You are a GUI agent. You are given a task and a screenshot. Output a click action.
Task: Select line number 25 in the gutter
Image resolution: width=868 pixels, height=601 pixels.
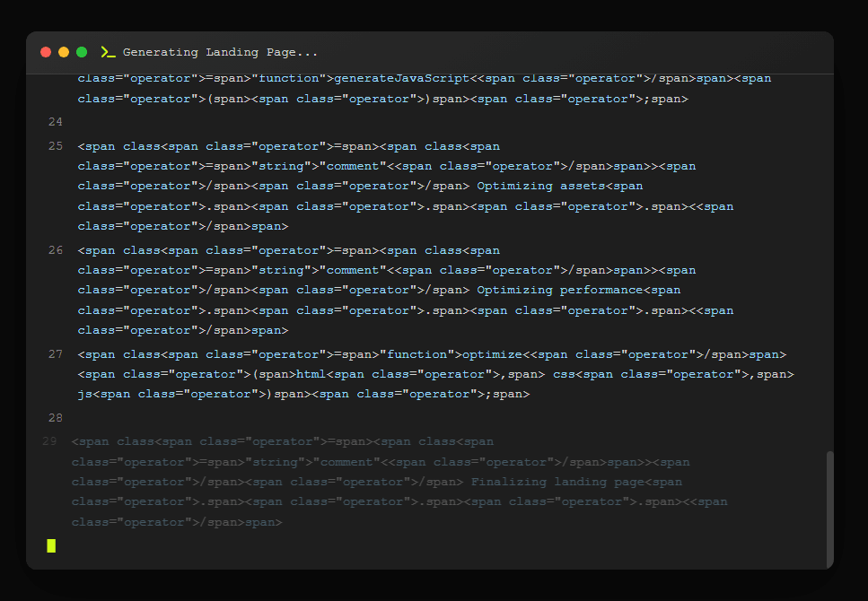pyautogui.click(x=56, y=145)
